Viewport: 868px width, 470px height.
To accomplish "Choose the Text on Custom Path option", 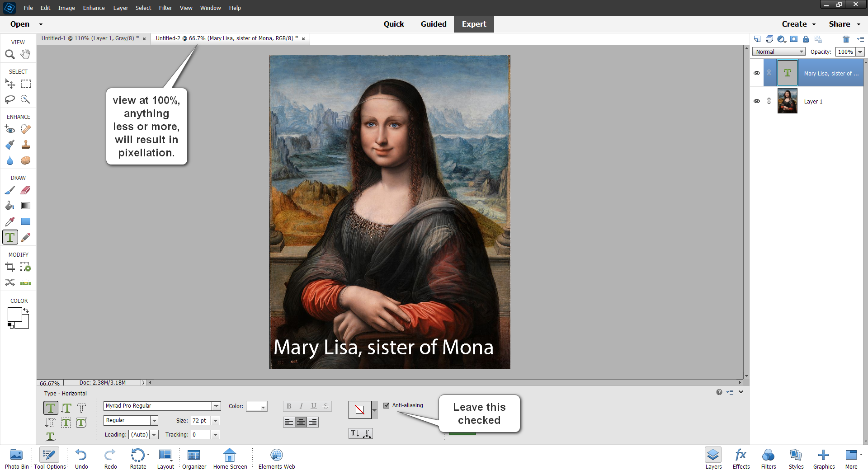I will pyautogui.click(x=51, y=436).
